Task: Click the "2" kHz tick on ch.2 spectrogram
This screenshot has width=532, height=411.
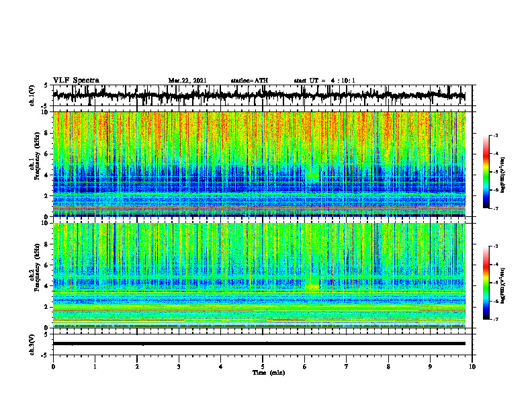Action: [47, 307]
